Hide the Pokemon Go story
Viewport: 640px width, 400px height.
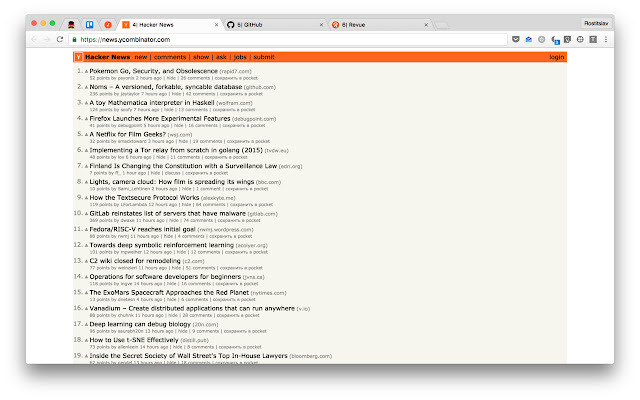[x=171, y=78]
